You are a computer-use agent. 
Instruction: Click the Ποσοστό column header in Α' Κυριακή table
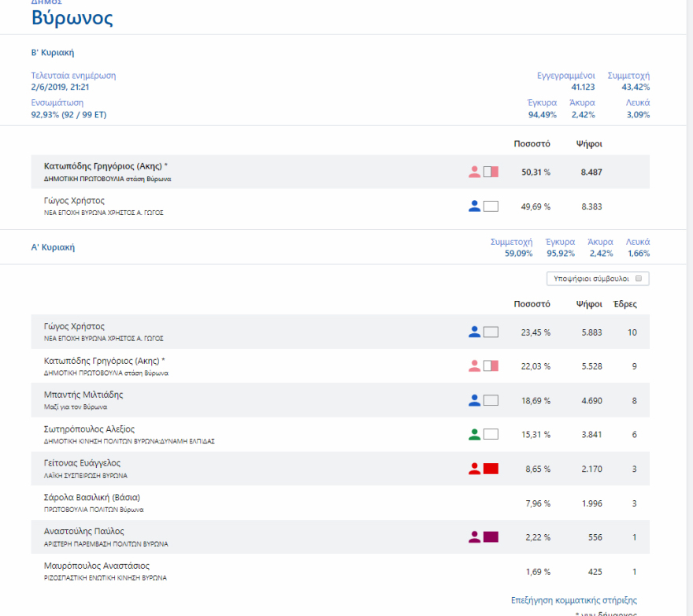coord(532,304)
